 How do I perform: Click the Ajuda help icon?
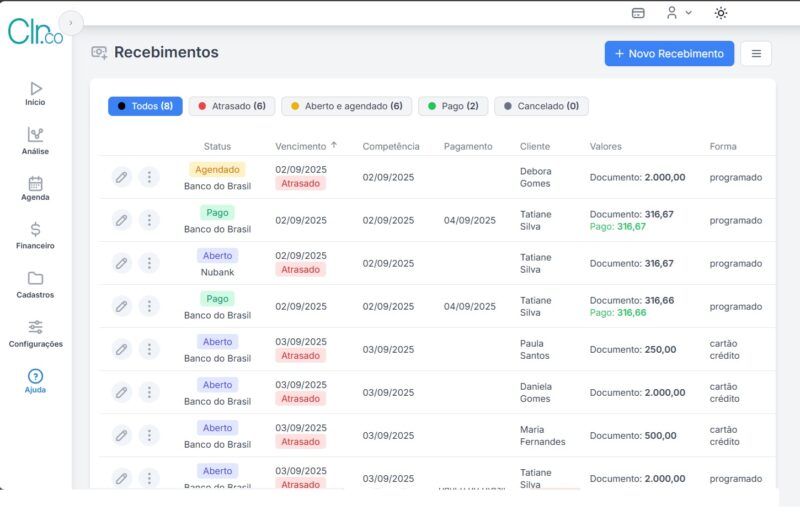pyautogui.click(x=35, y=377)
